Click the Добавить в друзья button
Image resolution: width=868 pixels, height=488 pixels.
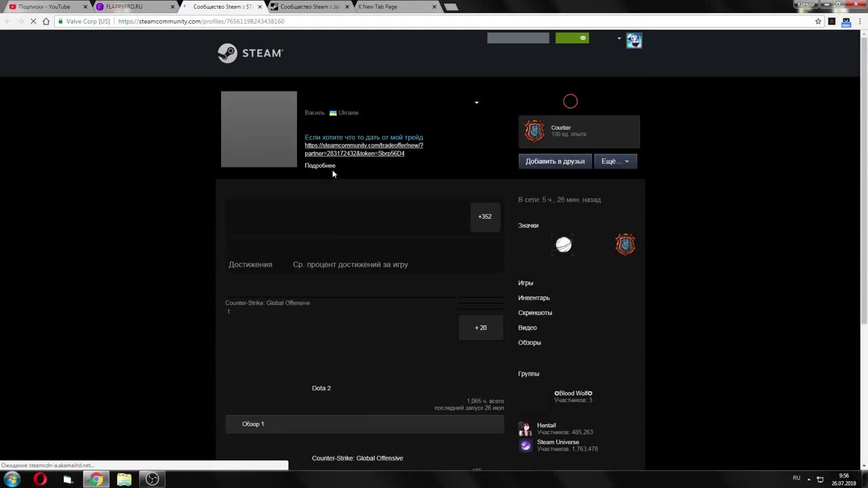[555, 161]
